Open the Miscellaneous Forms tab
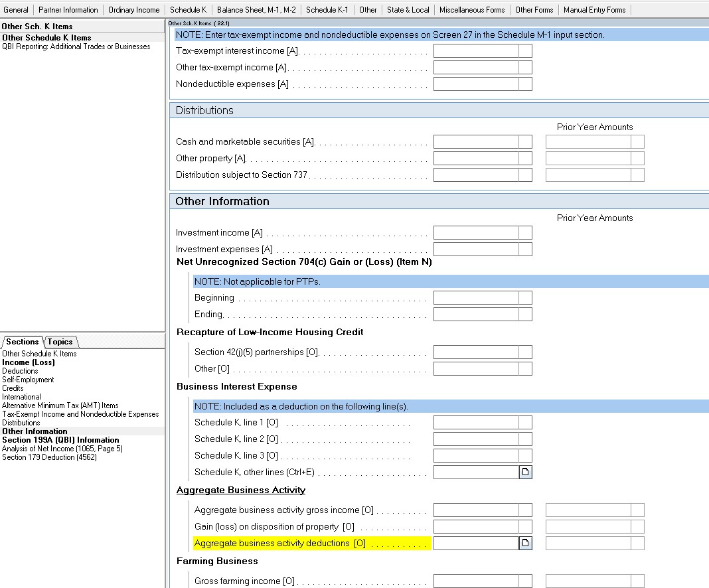 (472, 10)
